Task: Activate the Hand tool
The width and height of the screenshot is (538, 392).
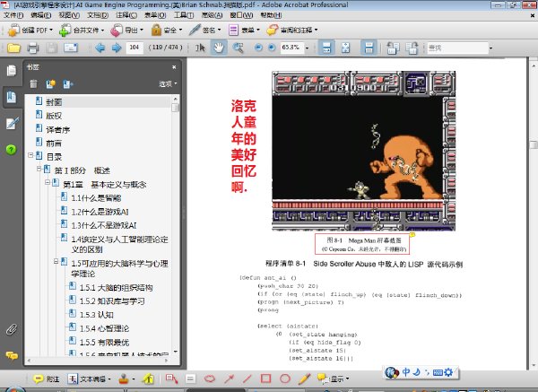Action: coord(219,48)
